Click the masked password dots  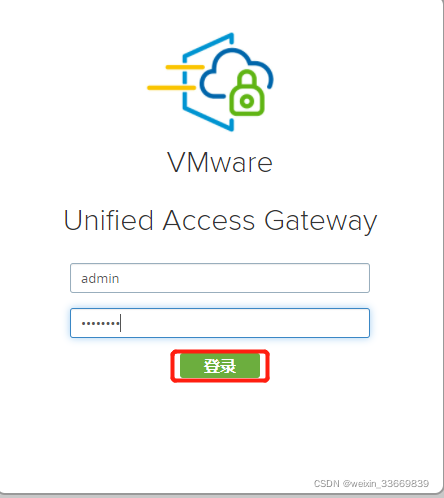tap(100, 323)
